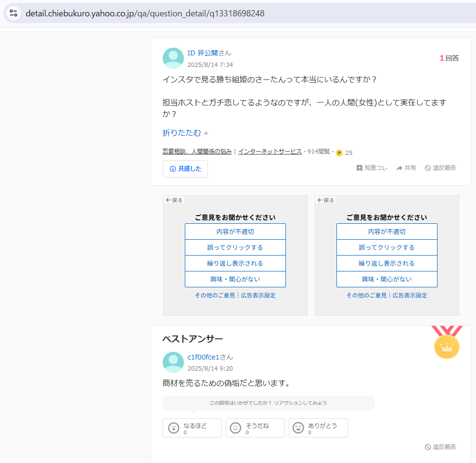This screenshot has height=463, width=476.
Task: Report the best answer via 違反報告
Action: coord(440,447)
